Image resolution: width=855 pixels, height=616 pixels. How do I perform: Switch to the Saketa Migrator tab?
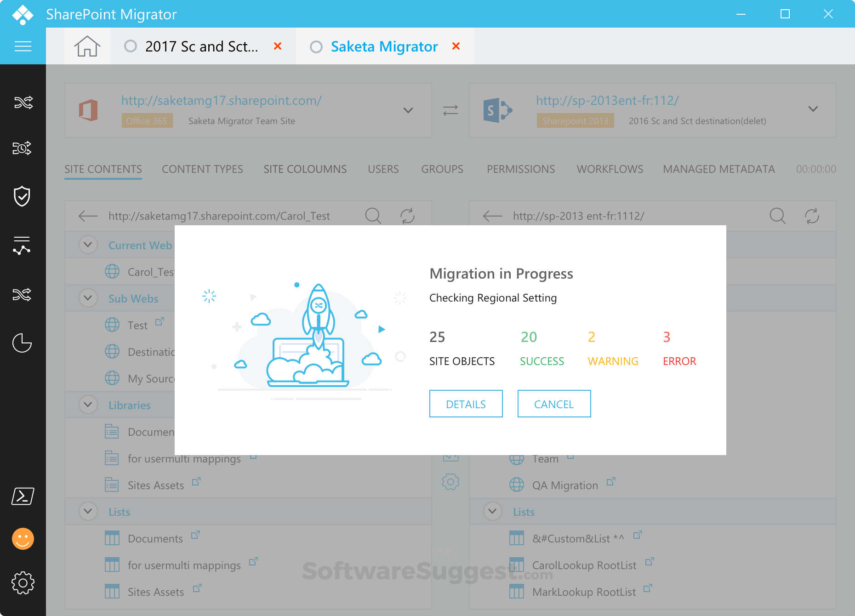384,46
